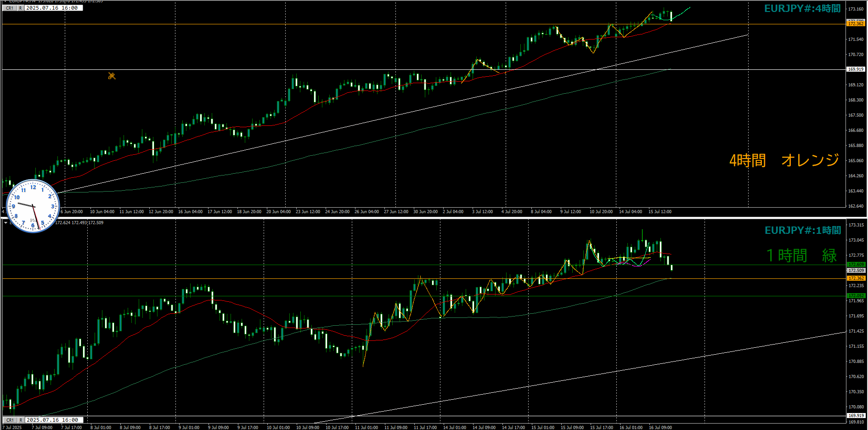Click the R button in the 4-hour chart

[x=21, y=8]
